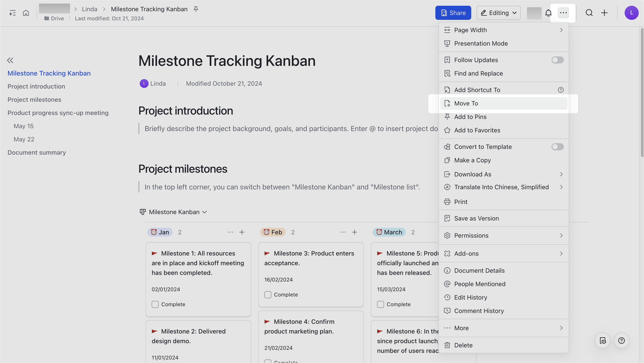This screenshot has width=644, height=363.
Task: Toggle the left navigation sidebar icon
Action: point(13,13)
